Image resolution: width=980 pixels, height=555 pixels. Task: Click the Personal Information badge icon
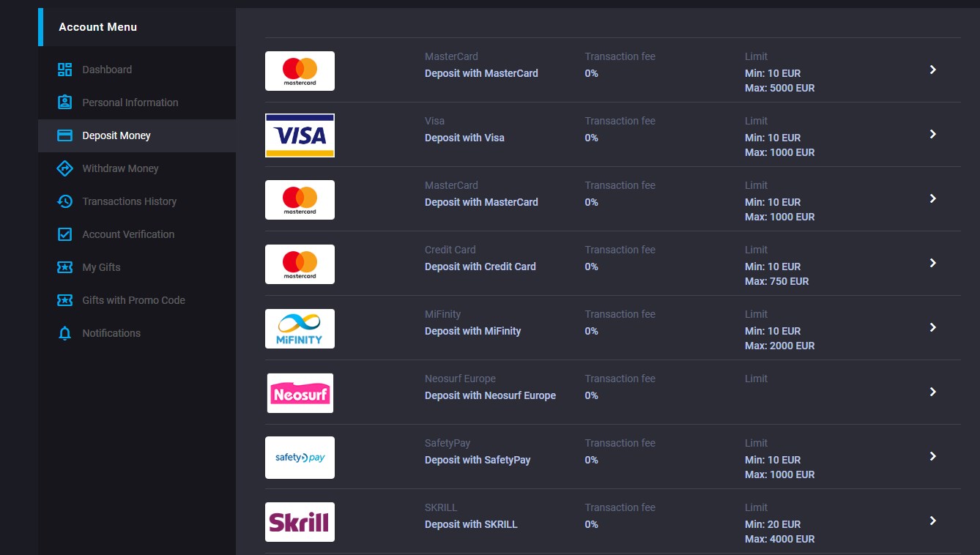tap(64, 103)
